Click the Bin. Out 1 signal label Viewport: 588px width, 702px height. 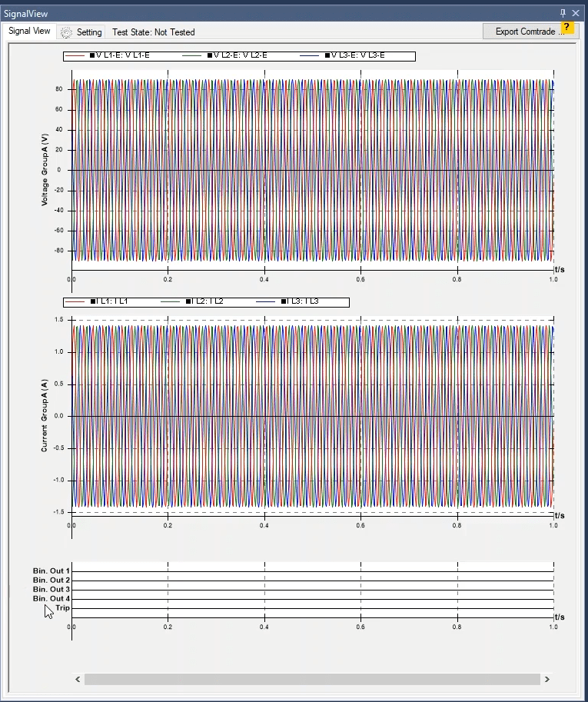pos(51,571)
